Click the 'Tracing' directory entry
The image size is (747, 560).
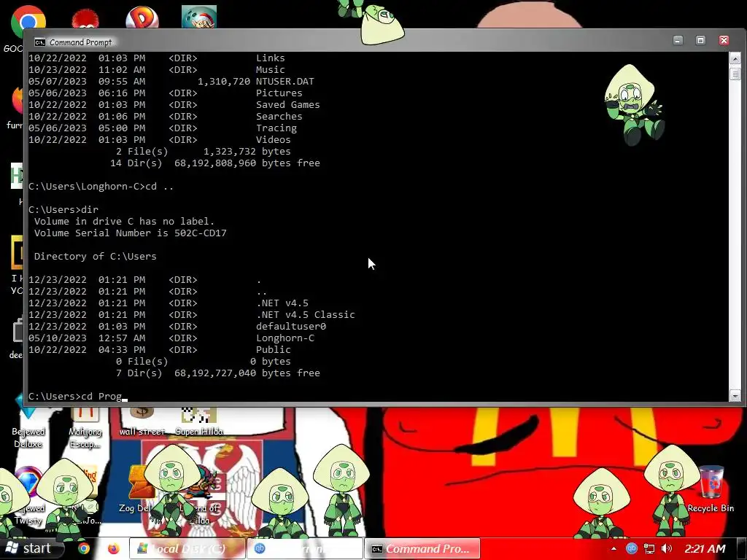point(276,128)
